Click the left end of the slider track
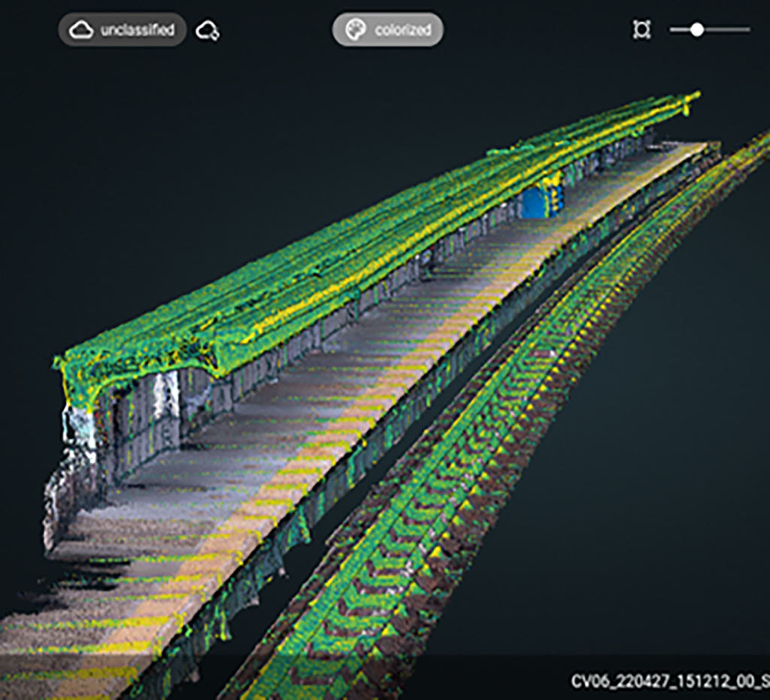 (671, 30)
